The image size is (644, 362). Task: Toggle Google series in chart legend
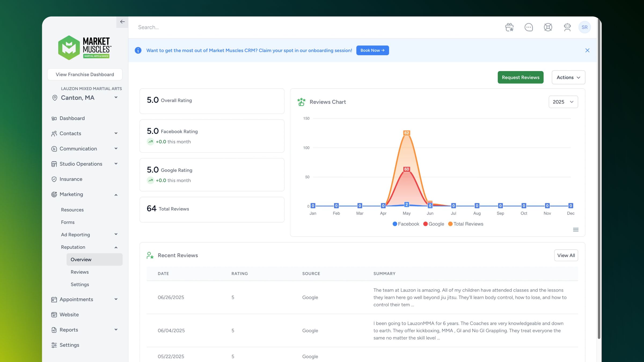(x=434, y=224)
